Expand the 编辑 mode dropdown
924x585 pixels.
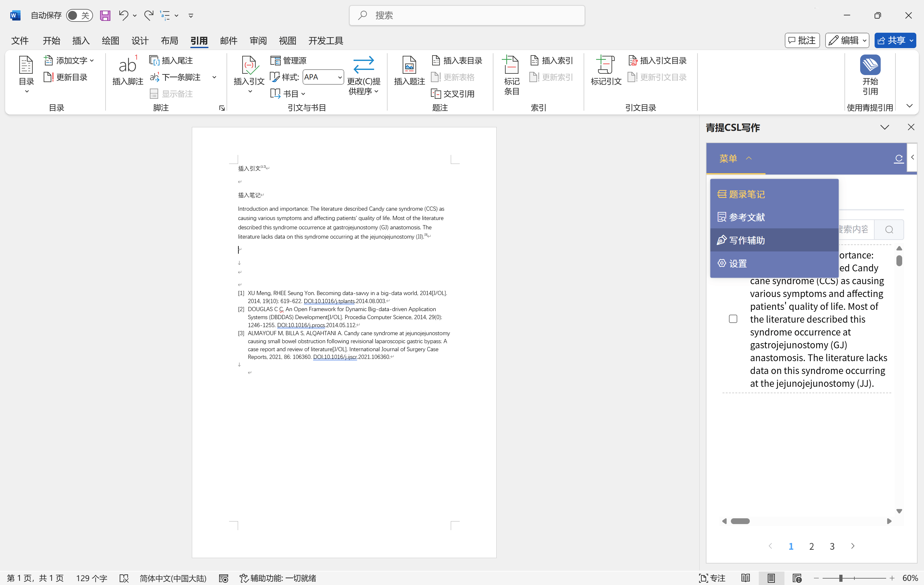(x=865, y=41)
